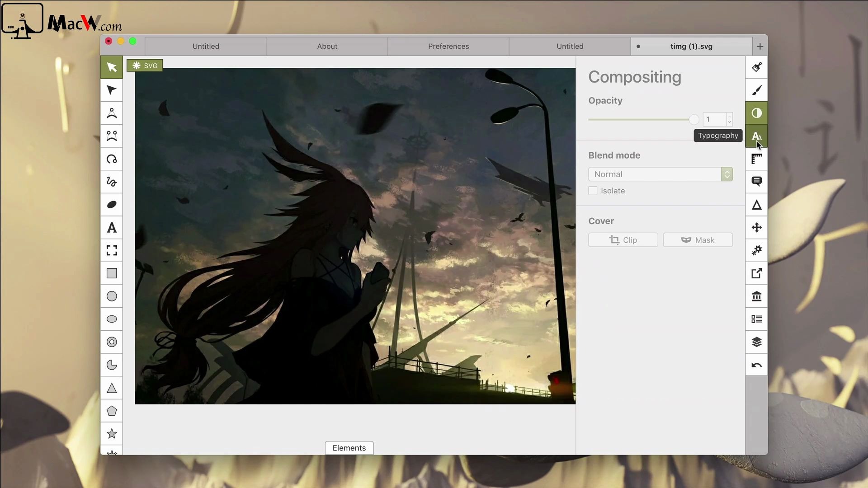Click the Triangle shape tool
Viewport: 868px width, 488px height.
point(112,388)
